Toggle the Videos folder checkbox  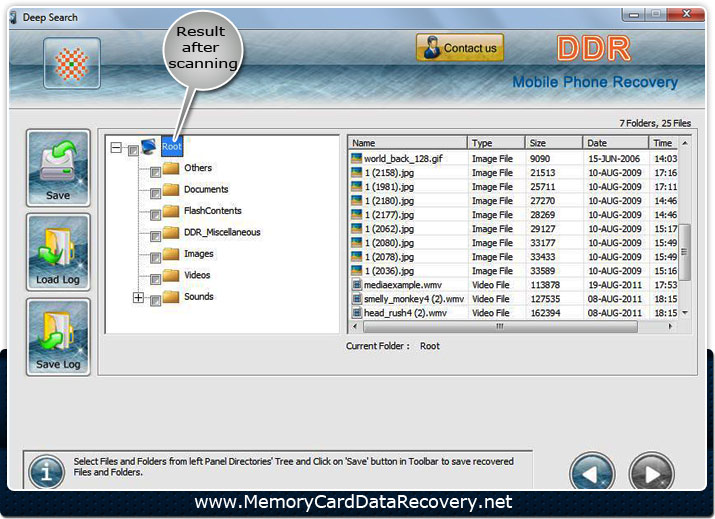point(155,279)
